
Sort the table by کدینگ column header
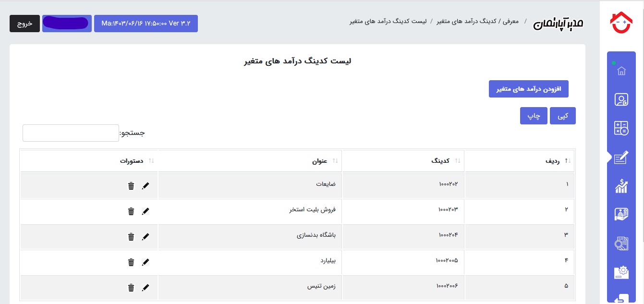440,161
